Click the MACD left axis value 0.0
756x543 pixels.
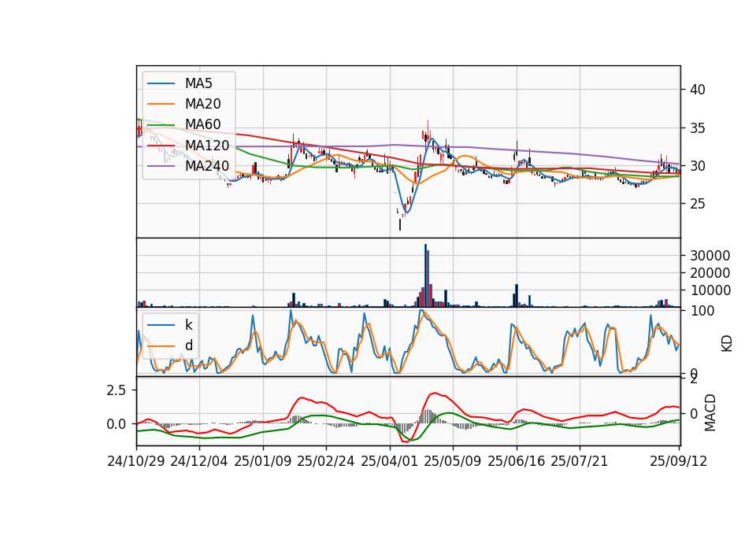(116, 424)
